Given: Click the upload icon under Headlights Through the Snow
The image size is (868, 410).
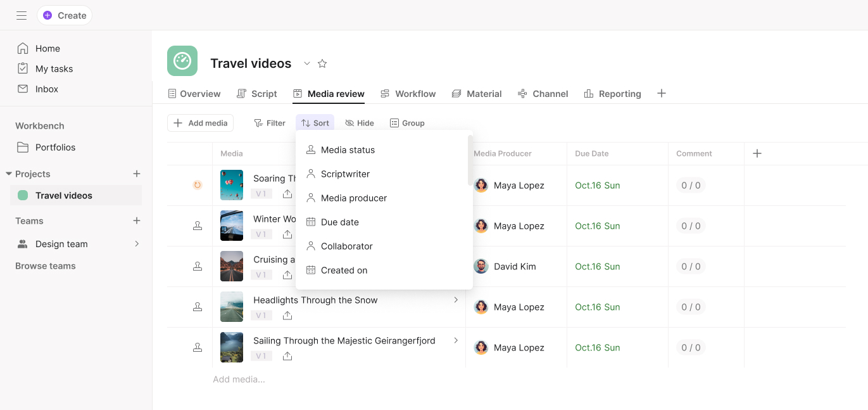Looking at the screenshot, I should tap(287, 316).
